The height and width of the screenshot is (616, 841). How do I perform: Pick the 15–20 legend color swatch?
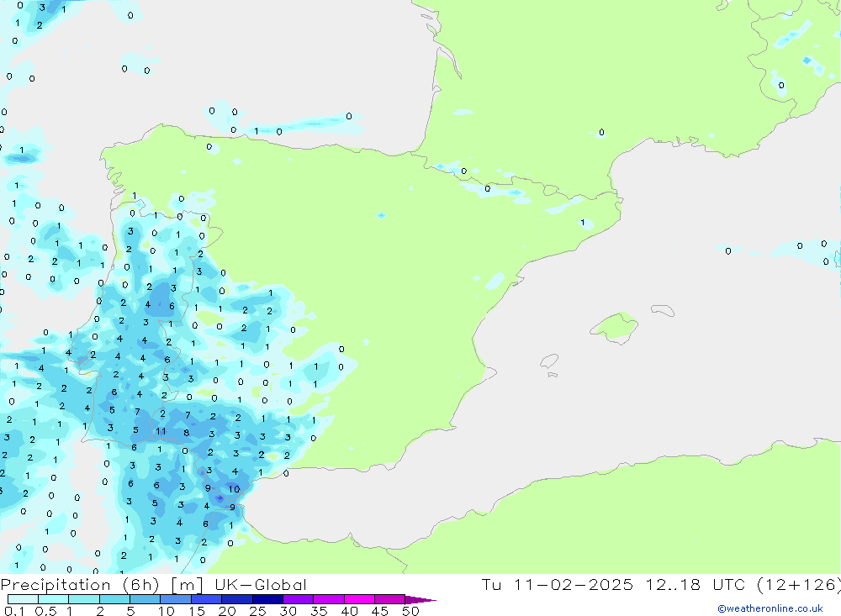click(207, 599)
